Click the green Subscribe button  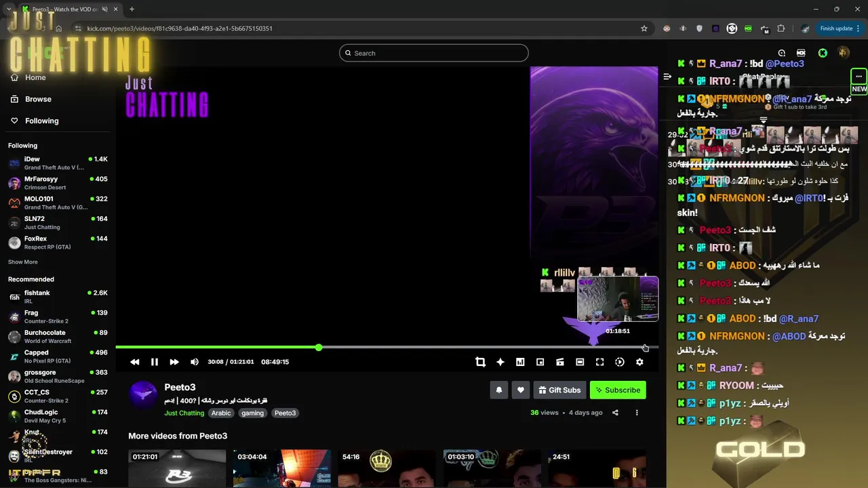click(x=618, y=390)
